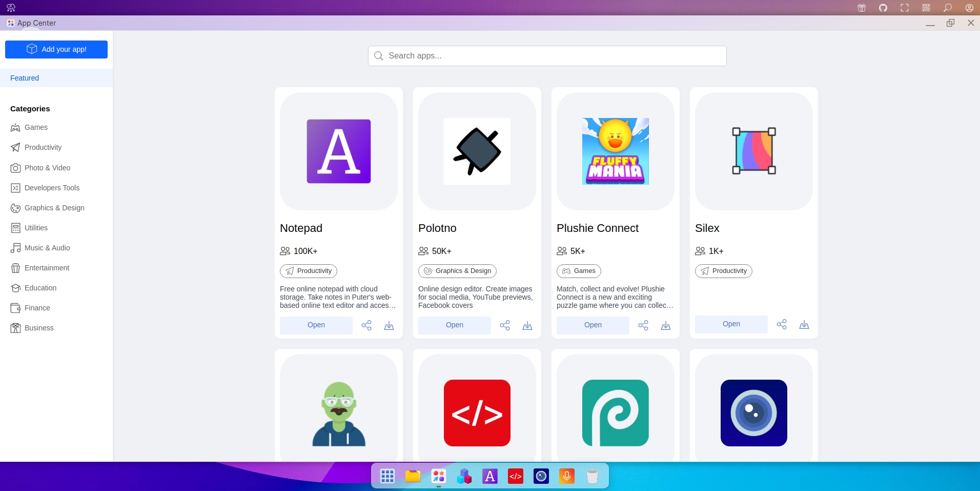The image size is (980, 491).
Task: Click the gift icon in top bar
Action: [862, 8]
